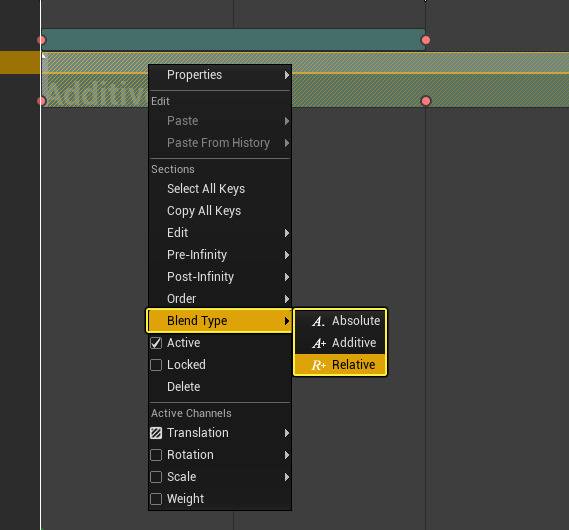Select the teal section's left keyframe
This screenshot has width=569, height=530.
41,40
